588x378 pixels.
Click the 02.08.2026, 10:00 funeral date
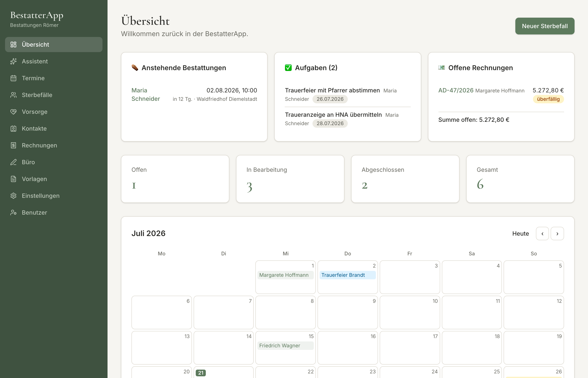click(x=232, y=90)
